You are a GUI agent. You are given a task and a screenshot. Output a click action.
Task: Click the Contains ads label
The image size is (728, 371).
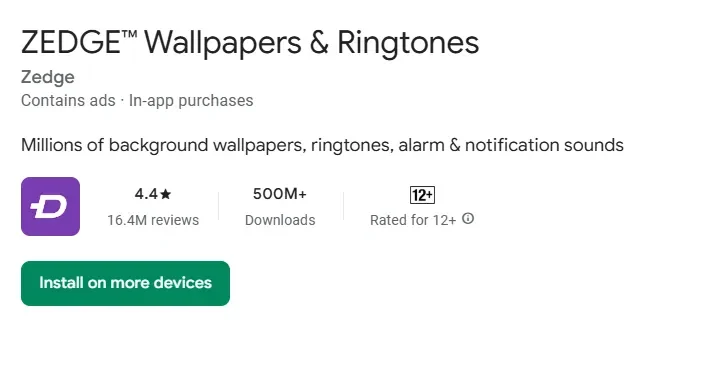(68, 100)
